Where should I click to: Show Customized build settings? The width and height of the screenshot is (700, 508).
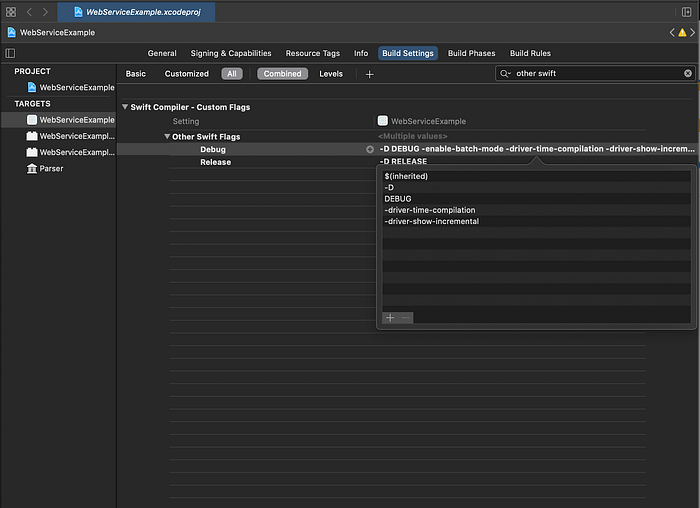point(187,74)
